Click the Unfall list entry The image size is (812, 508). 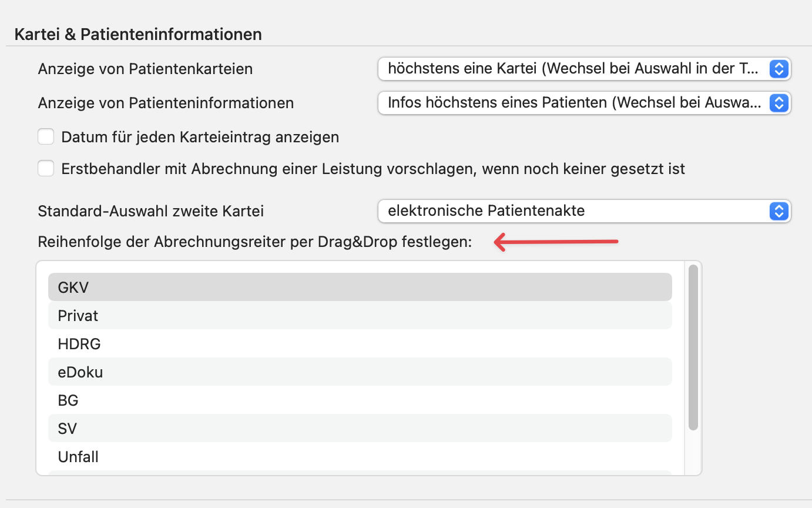[x=360, y=456]
